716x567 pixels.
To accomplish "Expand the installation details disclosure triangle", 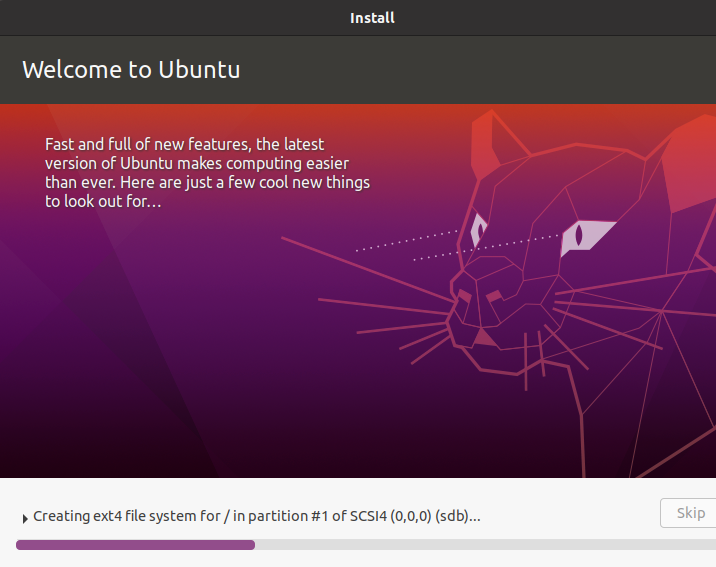I will coord(25,518).
